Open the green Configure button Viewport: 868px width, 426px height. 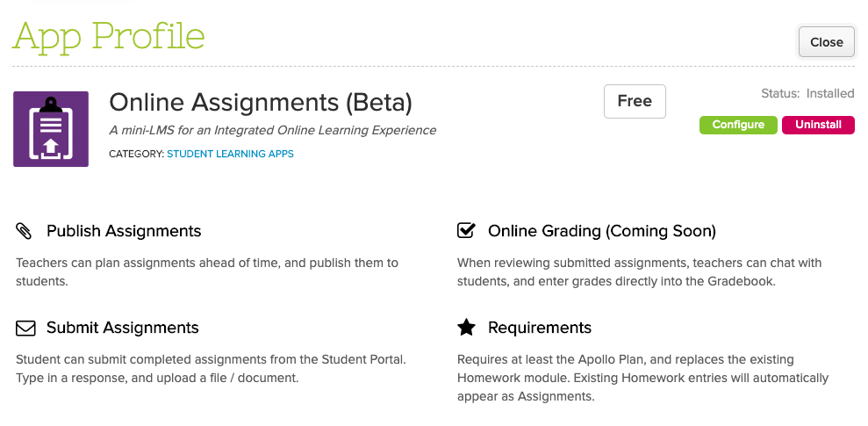click(738, 125)
